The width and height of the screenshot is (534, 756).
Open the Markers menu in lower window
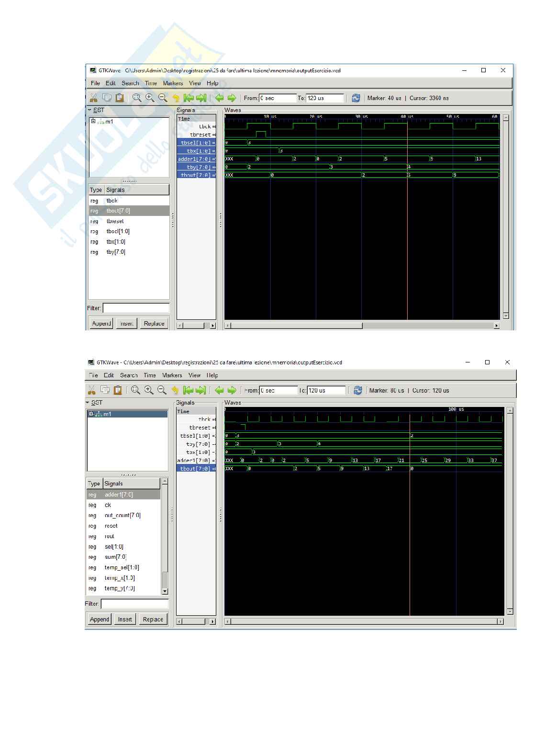pyautogui.click(x=172, y=375)
